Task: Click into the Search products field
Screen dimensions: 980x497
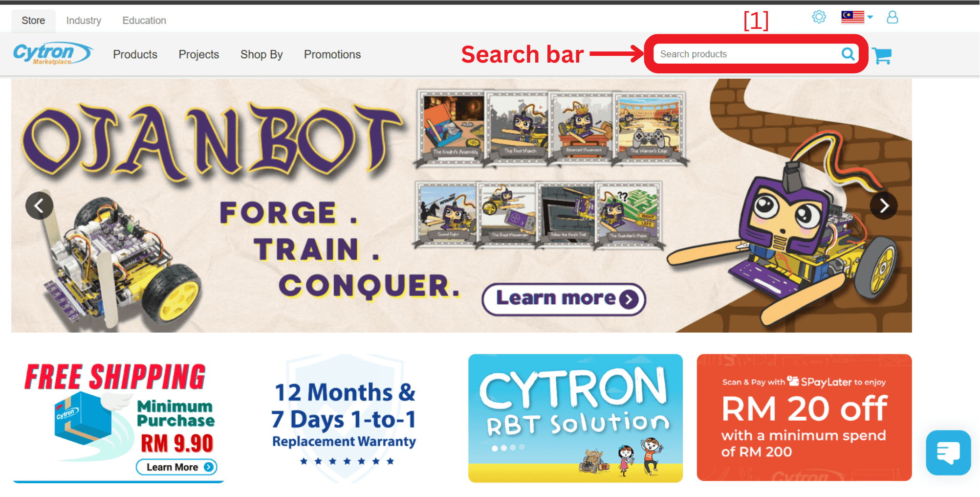Action: coord(747,54)
